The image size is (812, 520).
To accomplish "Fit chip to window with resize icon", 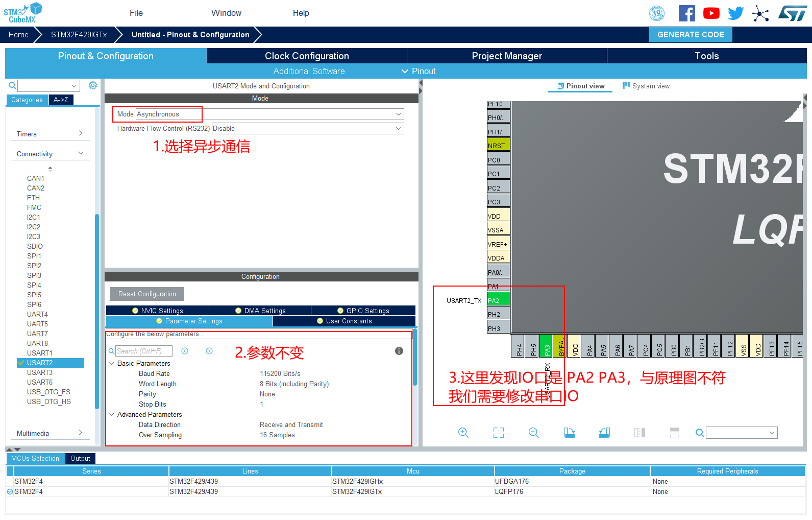I will (499, 433).
